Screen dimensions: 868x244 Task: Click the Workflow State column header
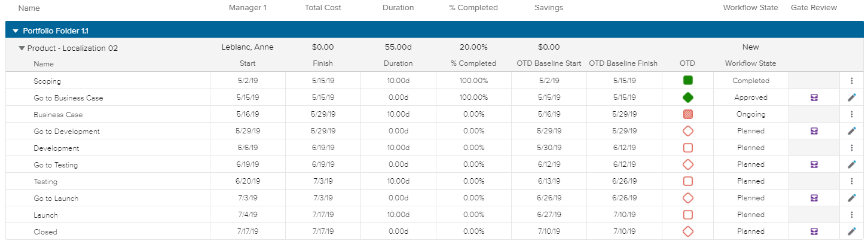(x=750, y=8)
